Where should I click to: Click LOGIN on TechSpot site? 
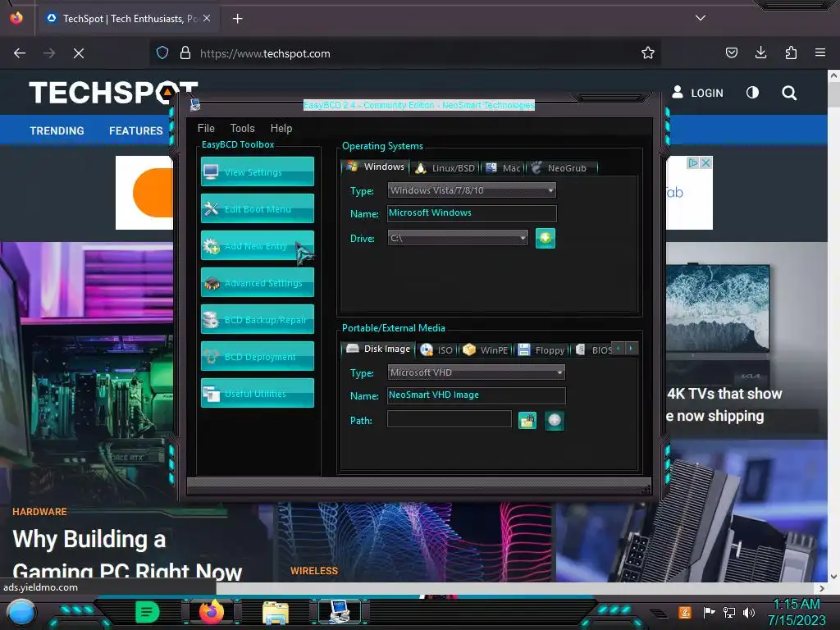pyautogui.click(x=697, y=93)
